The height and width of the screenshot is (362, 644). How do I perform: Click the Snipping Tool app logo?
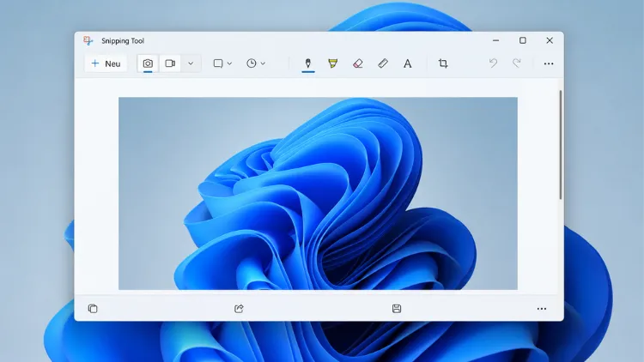click(x=88, y=40)
